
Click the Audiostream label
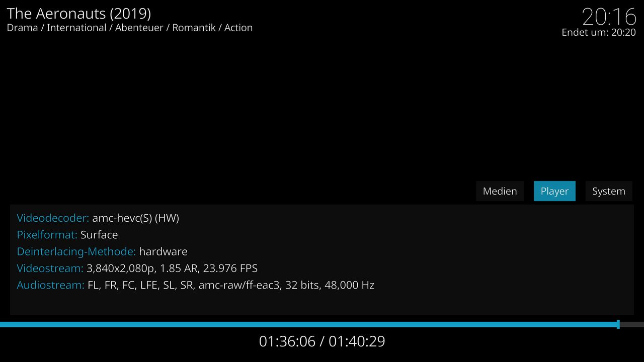pyautogui.click(x=50, y=285)
